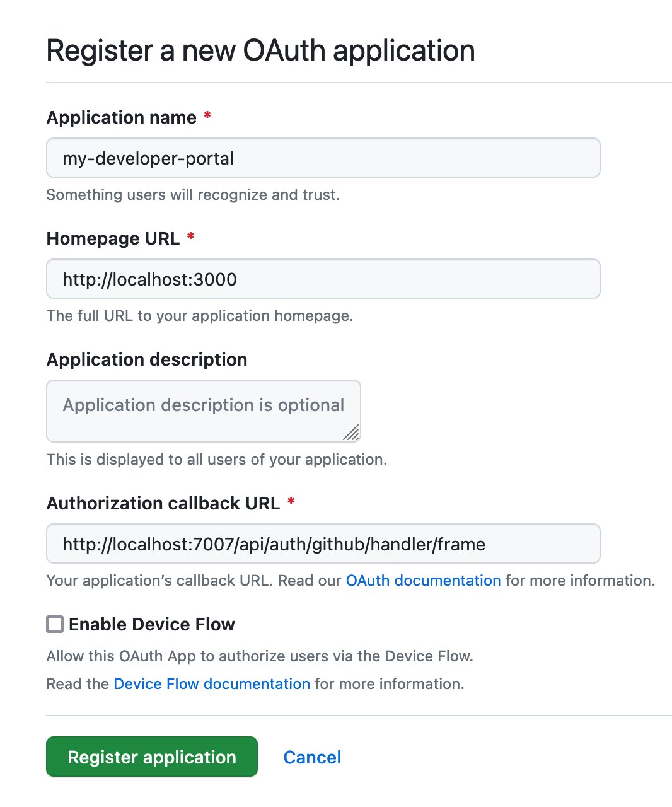Click the 'Application name' field label
Screen dimensions: 672x807
pyautogui.click(x=122, y=117)
